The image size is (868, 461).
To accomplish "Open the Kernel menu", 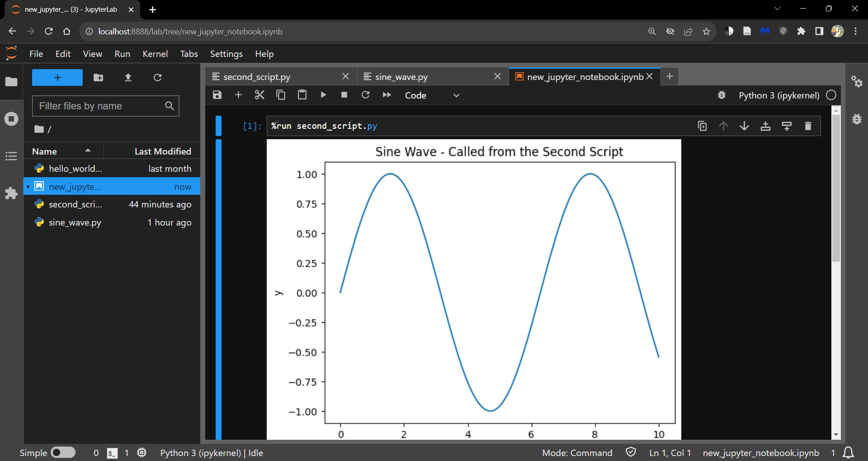I will 155,54.
